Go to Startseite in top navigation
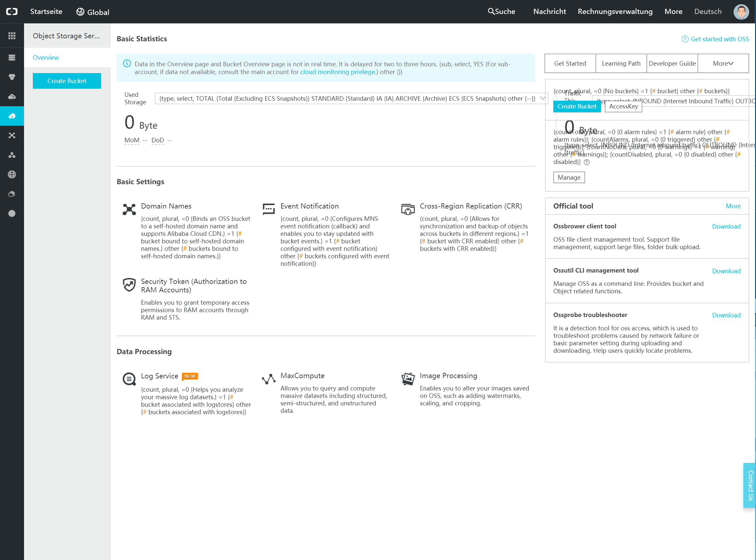The image size is (756, 560). pyautogui.click(x=46, y=11)
